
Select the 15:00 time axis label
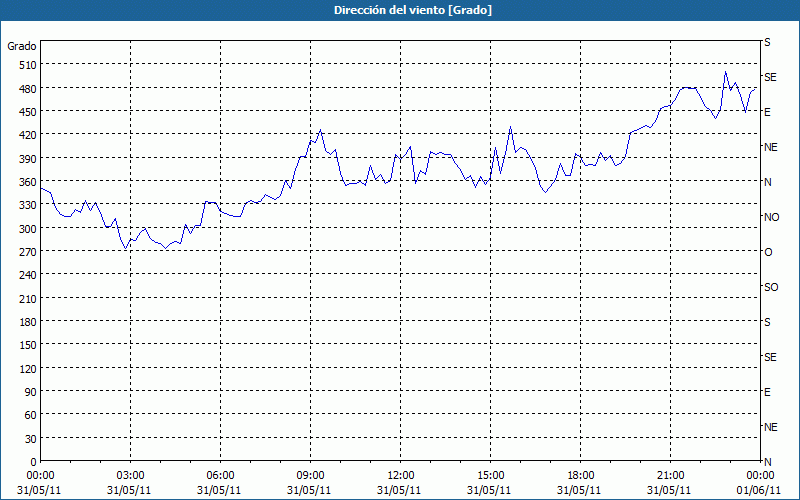click(x=491, y=475)
